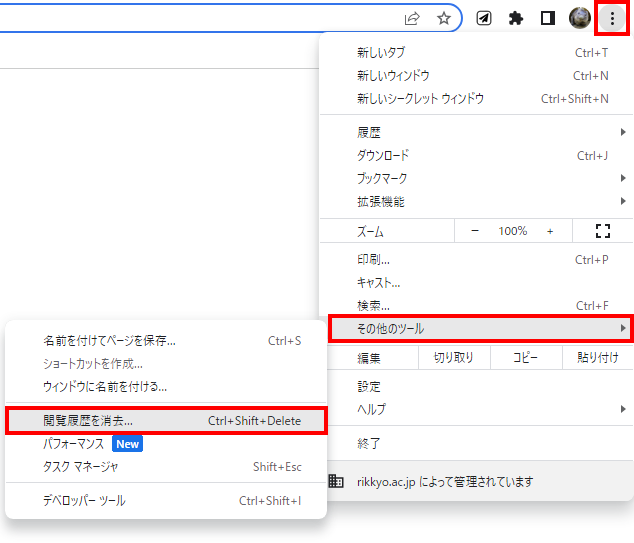Choose キャスト... from the menu
The width and height of the screenshot is (634, 543).
coord(477,283)
